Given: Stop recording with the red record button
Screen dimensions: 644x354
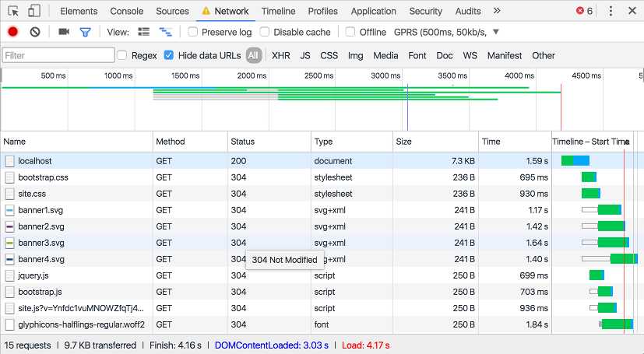Looking at the screenshot, I should click(x=12, y=32).
